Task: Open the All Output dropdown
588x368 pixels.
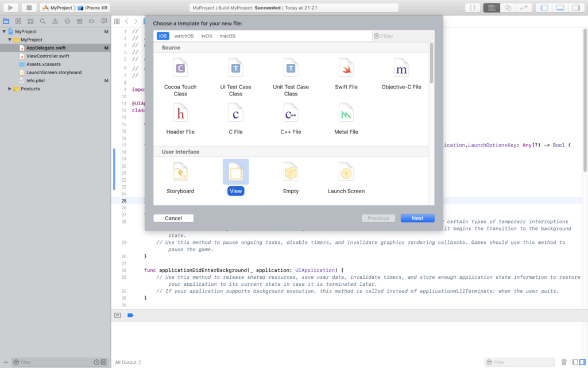Action: (x=128, y=362)
